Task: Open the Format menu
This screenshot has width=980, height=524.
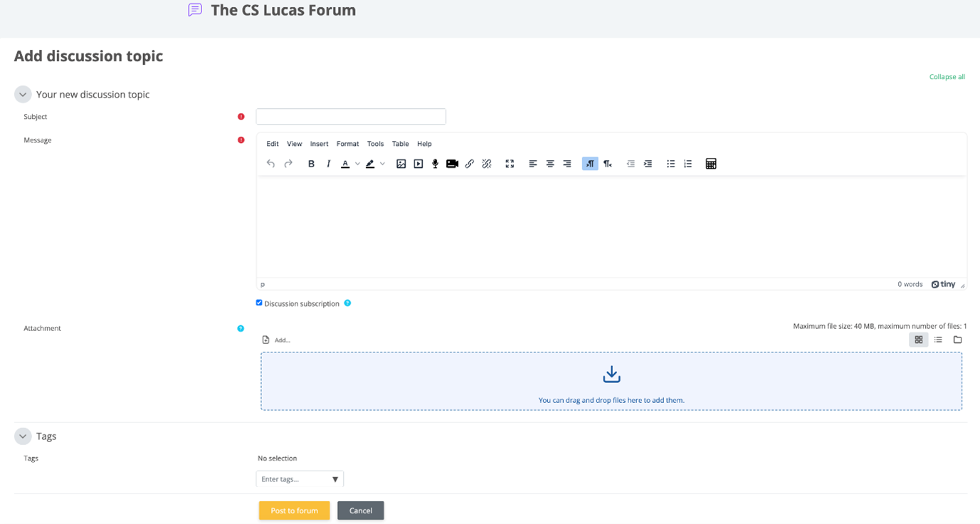Action: [x=347, y=144]
